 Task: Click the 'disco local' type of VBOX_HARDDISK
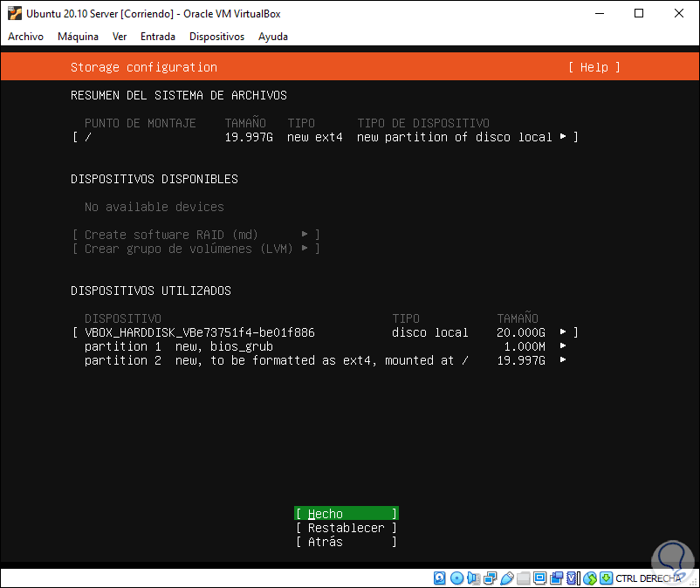tap(430, 332)
